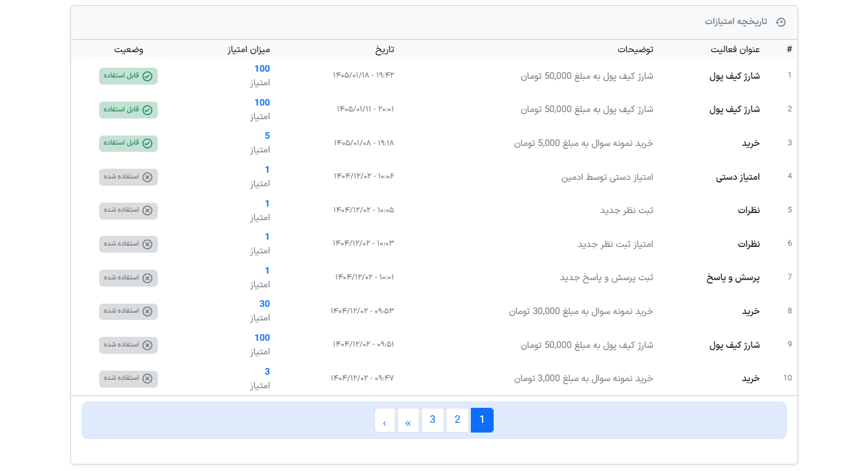868x471 pixels.
Task: Click description خرید نمونه سوال به مبلغ 3,000 تومان
Action: pyautogui.click(x=584, y=378)
